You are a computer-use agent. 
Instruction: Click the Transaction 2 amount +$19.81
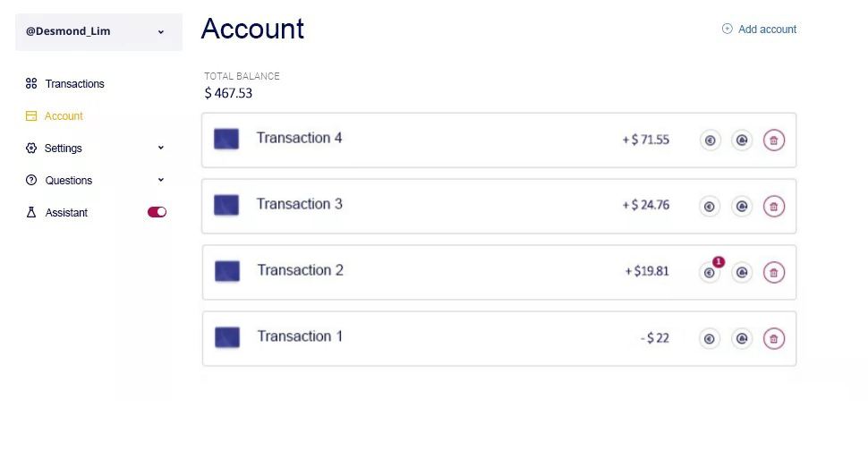[x=646, y=271]
